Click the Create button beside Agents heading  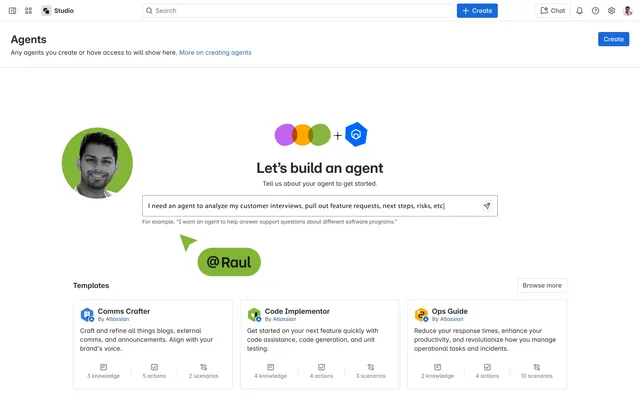(x=613, y=39)
